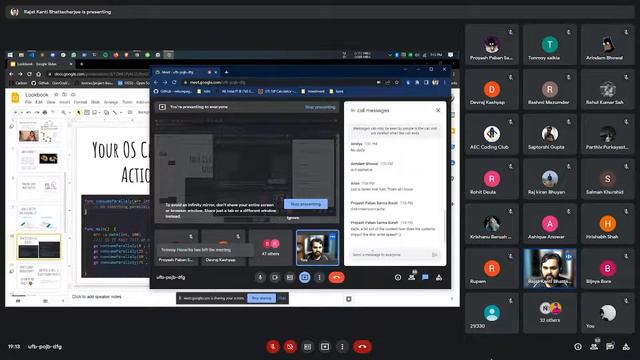Open the 33 others participants tile

(549, 313)
